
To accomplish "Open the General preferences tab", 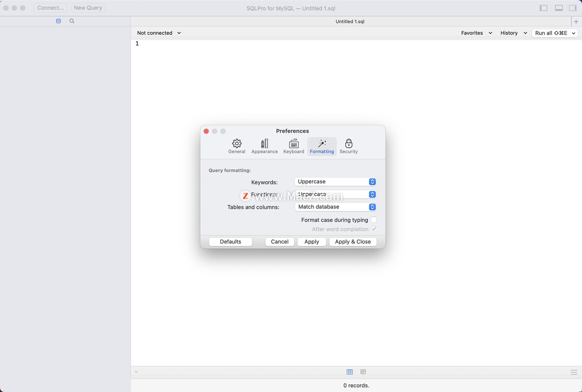I will 237,146.
